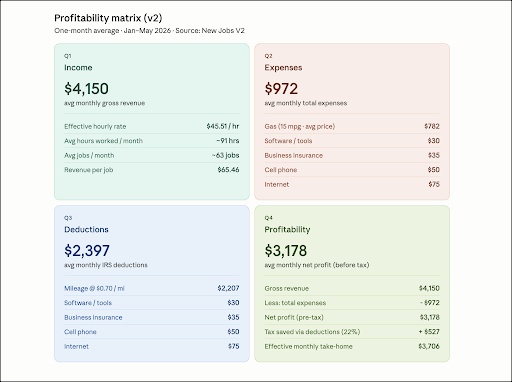Click the 'Expenses' heading in Q2
Screen dimensions: 512x382
[283, 68]
